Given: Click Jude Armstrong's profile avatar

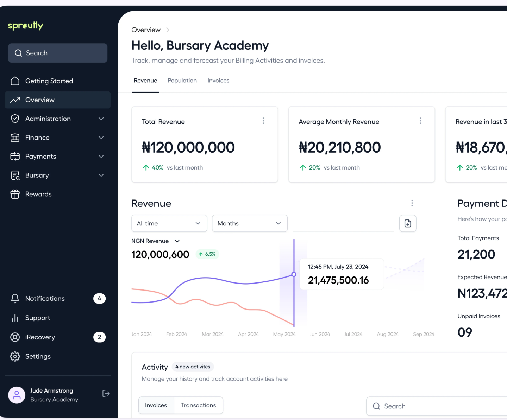Looking at the screenshot, I should [x=17, y=395].
